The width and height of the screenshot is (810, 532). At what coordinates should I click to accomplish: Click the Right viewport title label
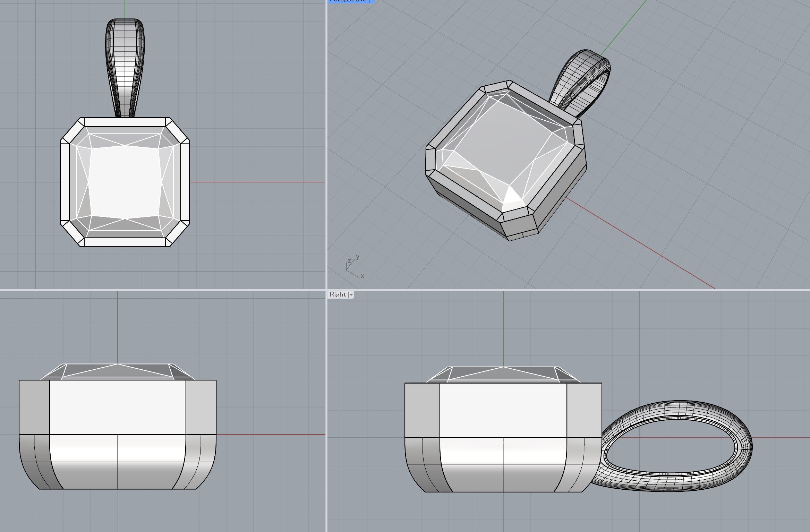338,294
